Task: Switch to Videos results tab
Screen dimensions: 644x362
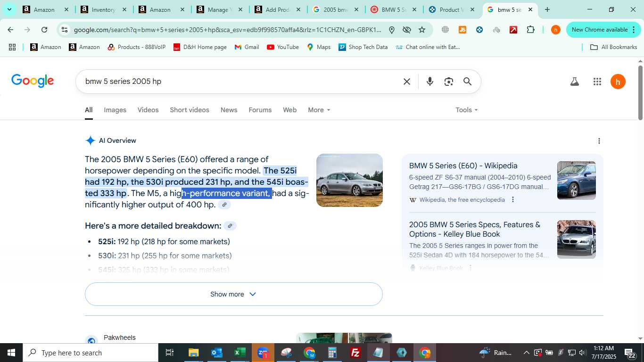Action: coord(148,110)
